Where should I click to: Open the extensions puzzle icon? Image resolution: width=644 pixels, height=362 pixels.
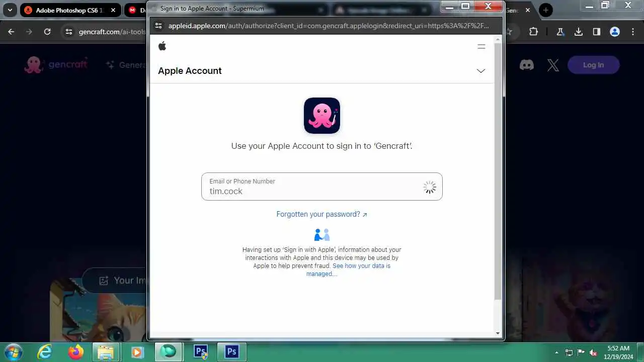point(534,32)
